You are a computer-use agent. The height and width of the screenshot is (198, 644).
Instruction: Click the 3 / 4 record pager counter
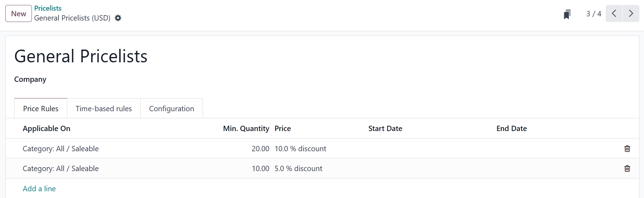tap(594, 14)
